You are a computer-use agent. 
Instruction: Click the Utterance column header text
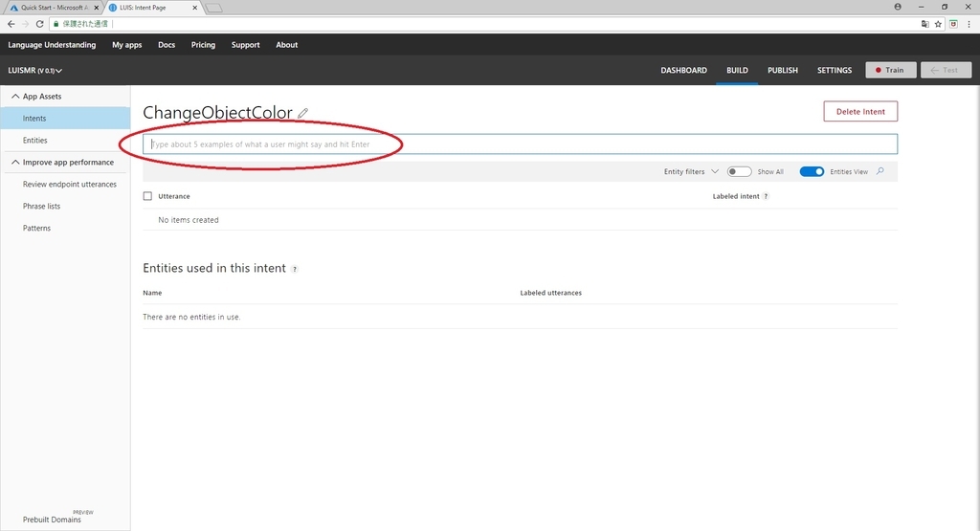pyautogui.click(x=174, y=196)
